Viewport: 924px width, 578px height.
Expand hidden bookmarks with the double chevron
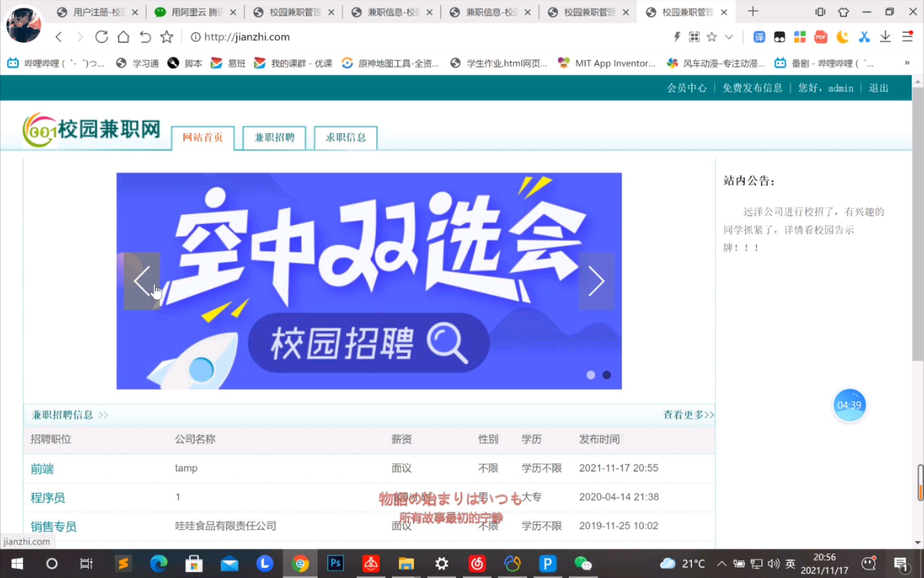tap(908, 63)
